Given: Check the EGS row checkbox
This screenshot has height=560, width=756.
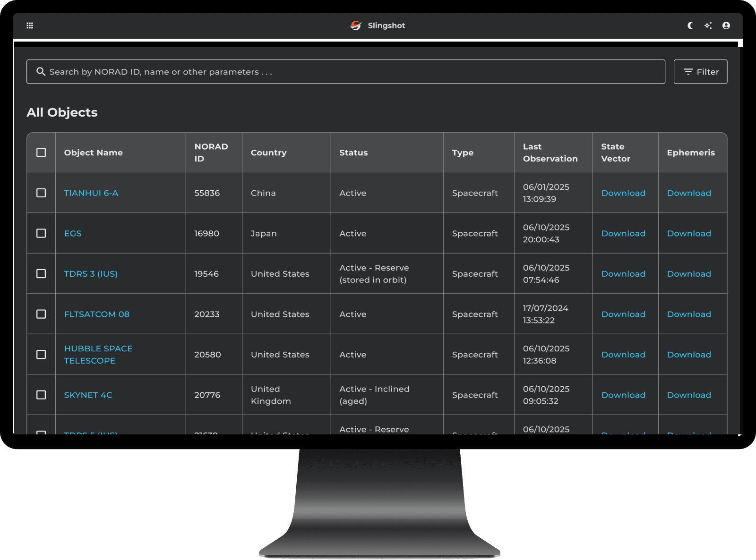Looking at the screenshot, I should 41,233.
